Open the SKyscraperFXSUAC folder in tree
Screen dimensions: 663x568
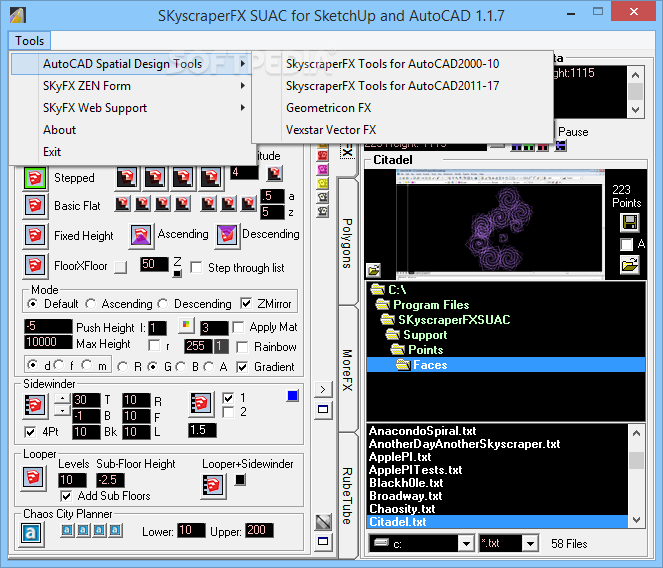453,320
